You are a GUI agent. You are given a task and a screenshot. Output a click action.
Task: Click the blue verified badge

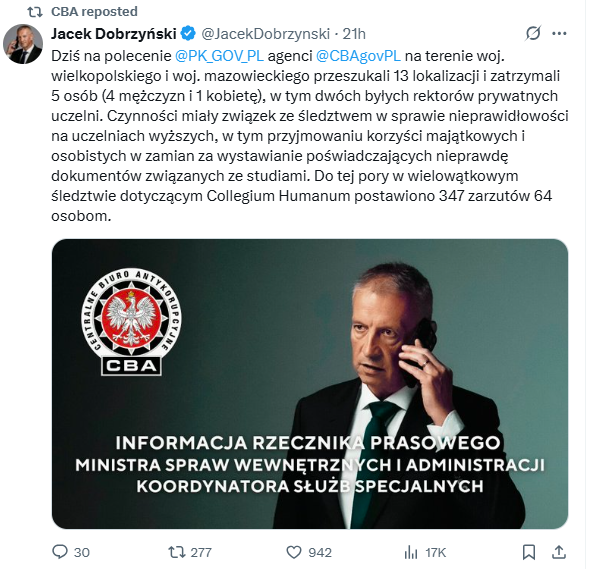188,34
